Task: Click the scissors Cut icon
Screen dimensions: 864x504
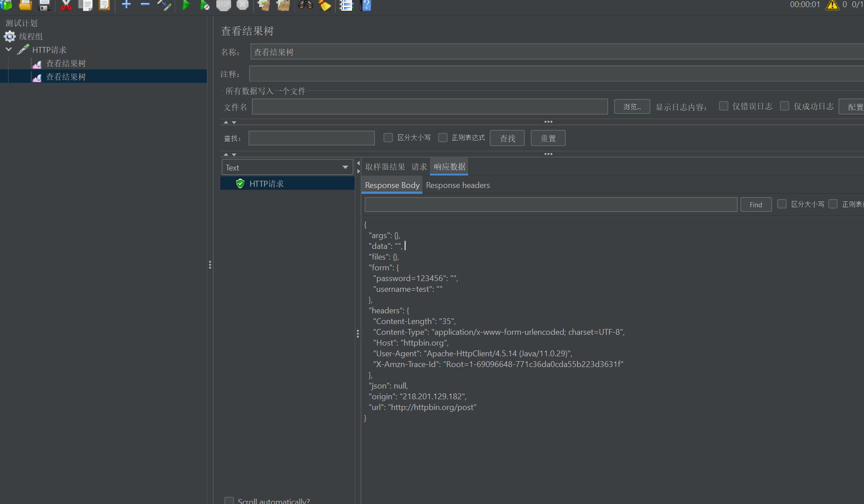Action: (x=66, y=5)
